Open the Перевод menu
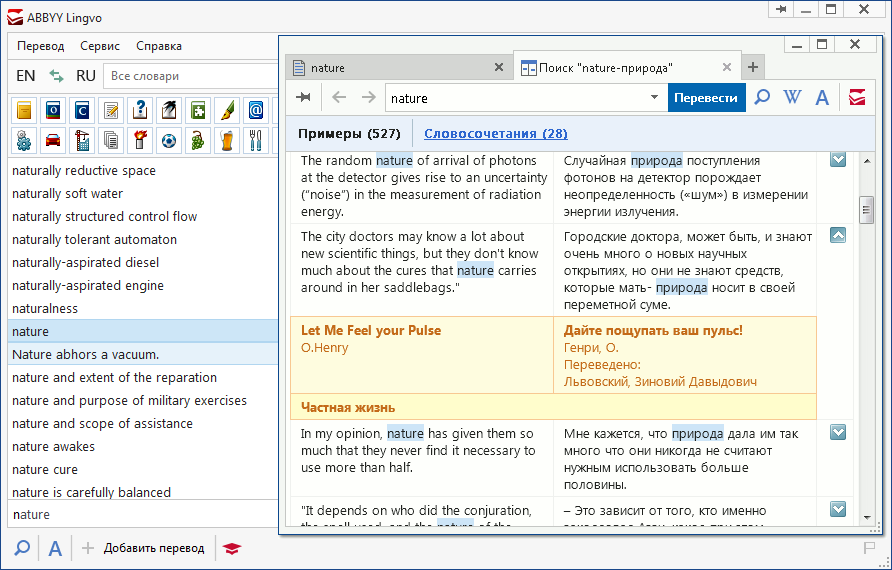This screenshot has height=570, width=892. point(41,46)
